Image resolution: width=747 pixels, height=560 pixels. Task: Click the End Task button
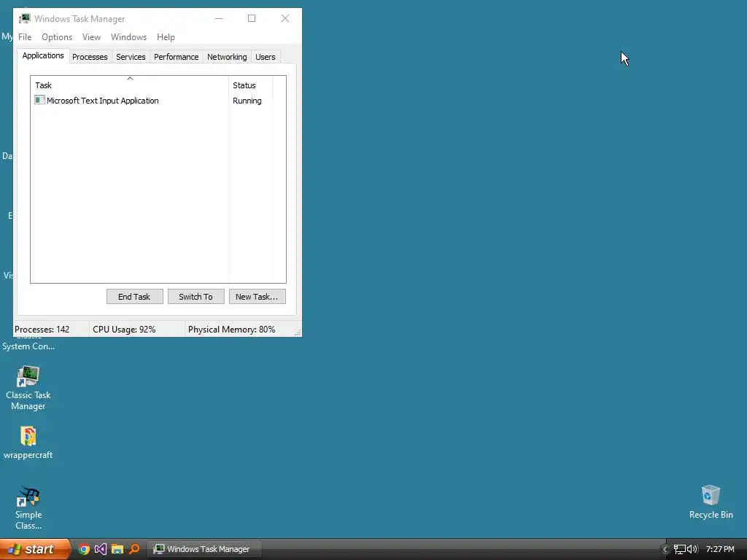(134, 297)
